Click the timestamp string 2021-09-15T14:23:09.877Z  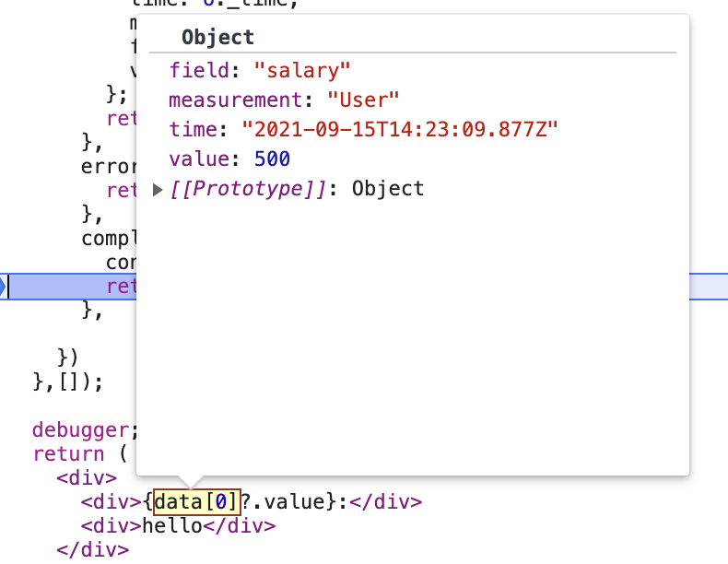pyautogui.click(x=400, y=129)
